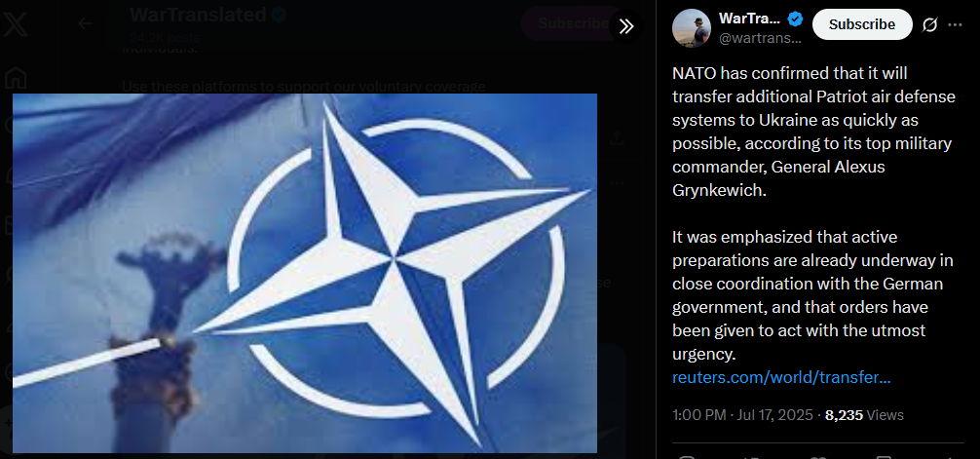Screen dimensions: 980x459
Task: Open the 8,235 Views analytics
Action: click(864, 414)
